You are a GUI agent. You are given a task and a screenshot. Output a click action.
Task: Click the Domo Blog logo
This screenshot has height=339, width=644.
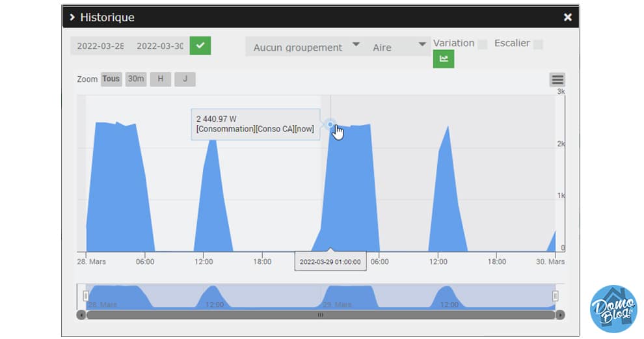[613, 308]
